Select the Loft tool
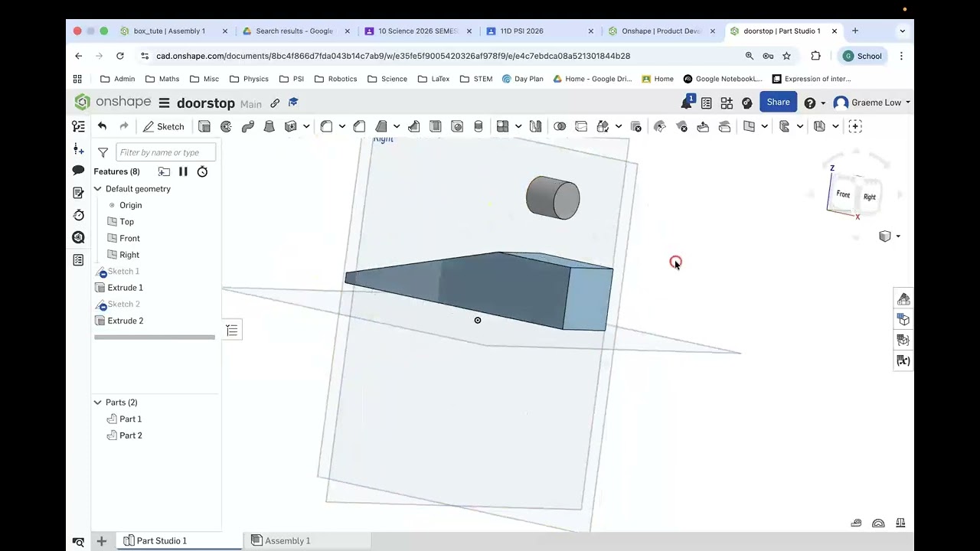This screenshot has width=980, height=551. tap(269, 126)
